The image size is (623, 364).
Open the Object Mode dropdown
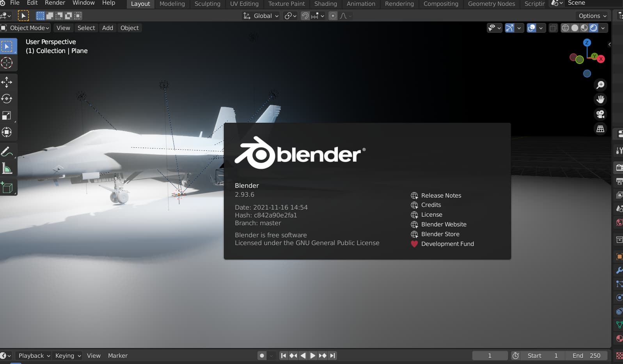click(x=26, y=28)
